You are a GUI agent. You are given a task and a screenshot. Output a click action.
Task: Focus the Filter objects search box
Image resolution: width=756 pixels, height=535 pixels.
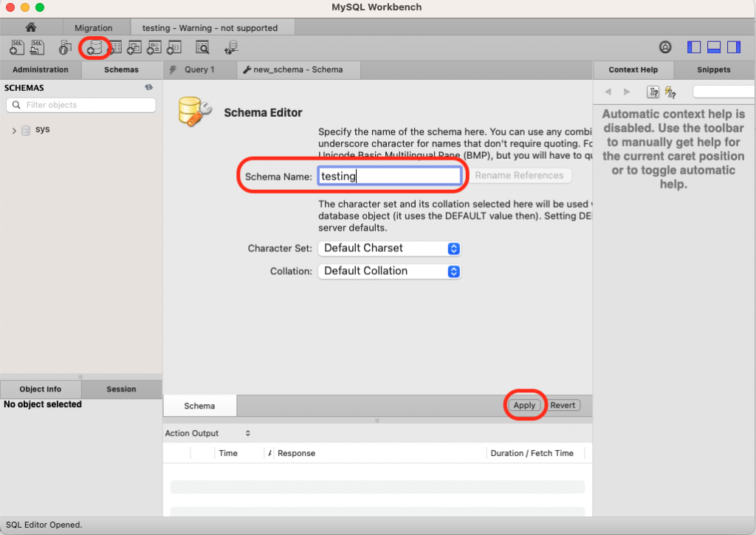[81, 105]
